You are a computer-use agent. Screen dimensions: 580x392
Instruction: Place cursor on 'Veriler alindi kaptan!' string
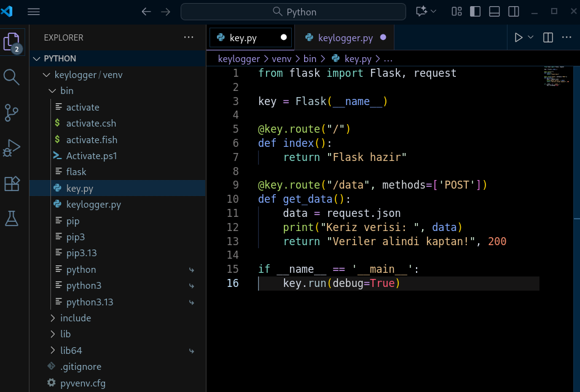(401, 241)
